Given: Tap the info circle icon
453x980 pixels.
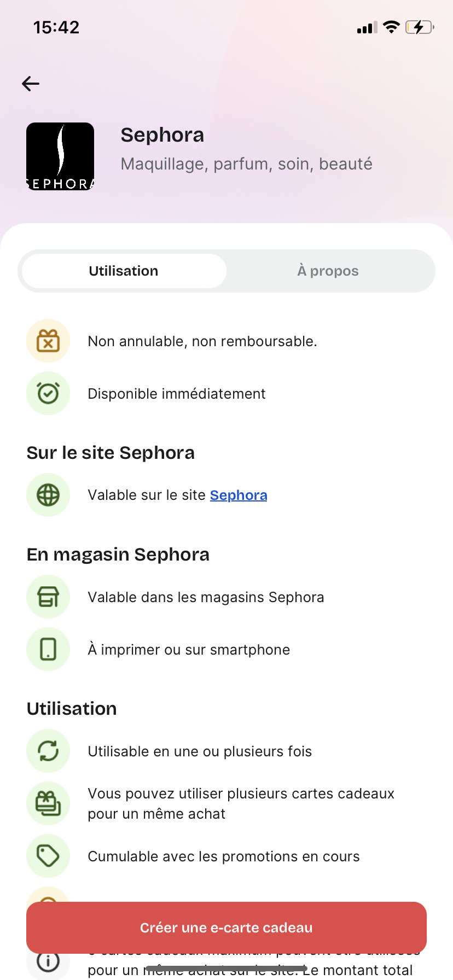Looking at the screenshot, I should [x=48, y=961].
